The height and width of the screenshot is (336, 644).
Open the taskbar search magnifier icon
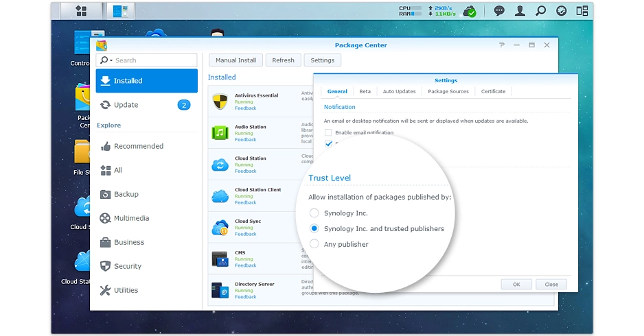[x=540, y=11]
